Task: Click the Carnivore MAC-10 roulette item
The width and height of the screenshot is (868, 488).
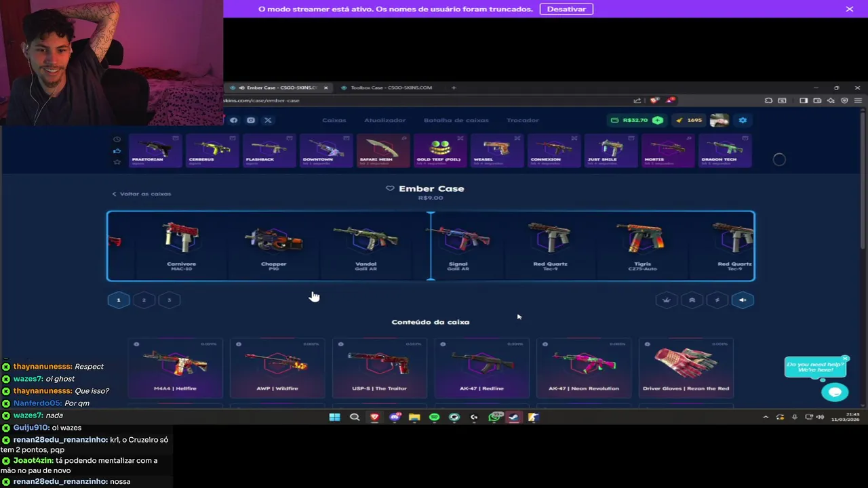Action: (181, 246)
